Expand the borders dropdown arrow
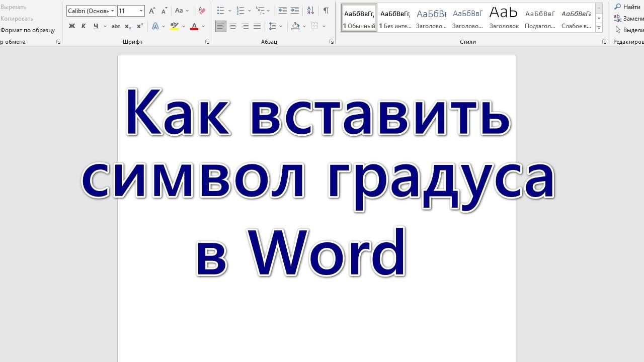The width and height of the screenshot is (644, 362). (x=324, y=26)
